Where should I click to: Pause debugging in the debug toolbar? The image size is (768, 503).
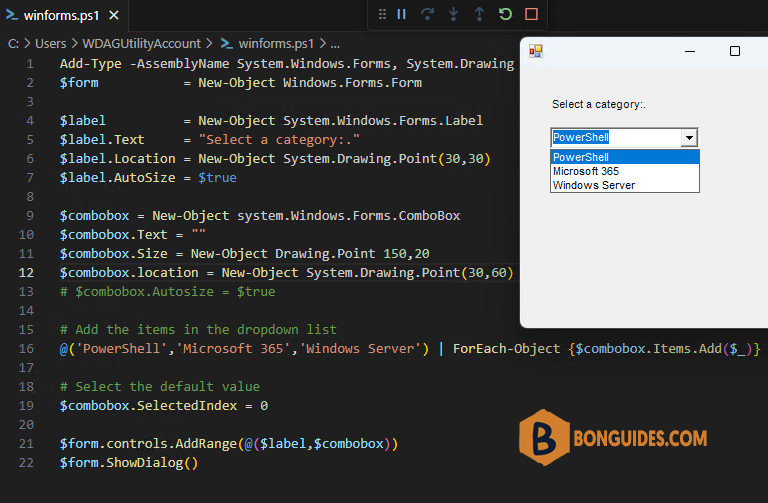click(402, 14)
